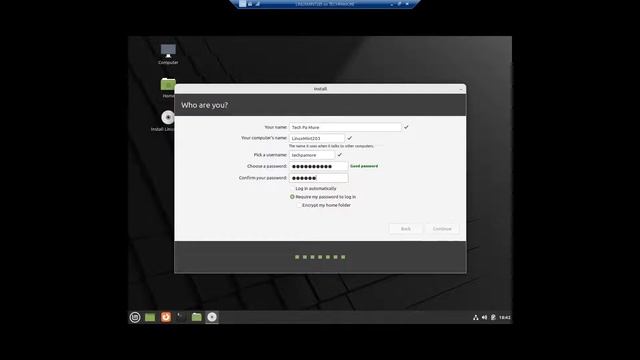The height and width of the screenshot is (360, 640).
Task: Open the network tray icon
Action: (x=476, y=317)
